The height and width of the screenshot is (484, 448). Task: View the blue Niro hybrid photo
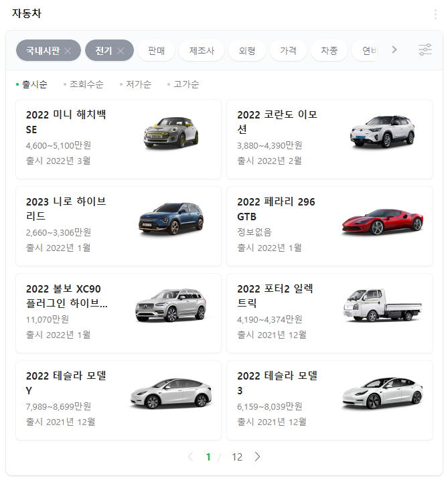point(171,218)
